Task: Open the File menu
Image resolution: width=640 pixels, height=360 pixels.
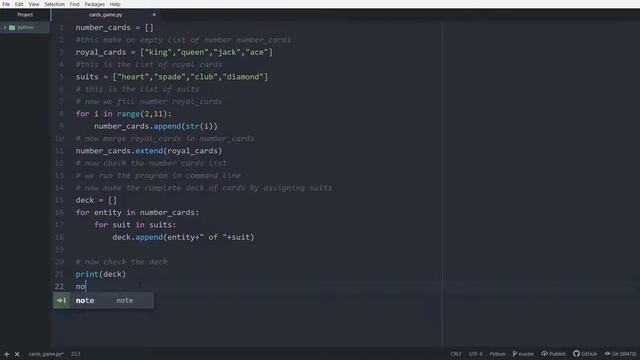Action: pyautogui.click(x=6, y=4)
